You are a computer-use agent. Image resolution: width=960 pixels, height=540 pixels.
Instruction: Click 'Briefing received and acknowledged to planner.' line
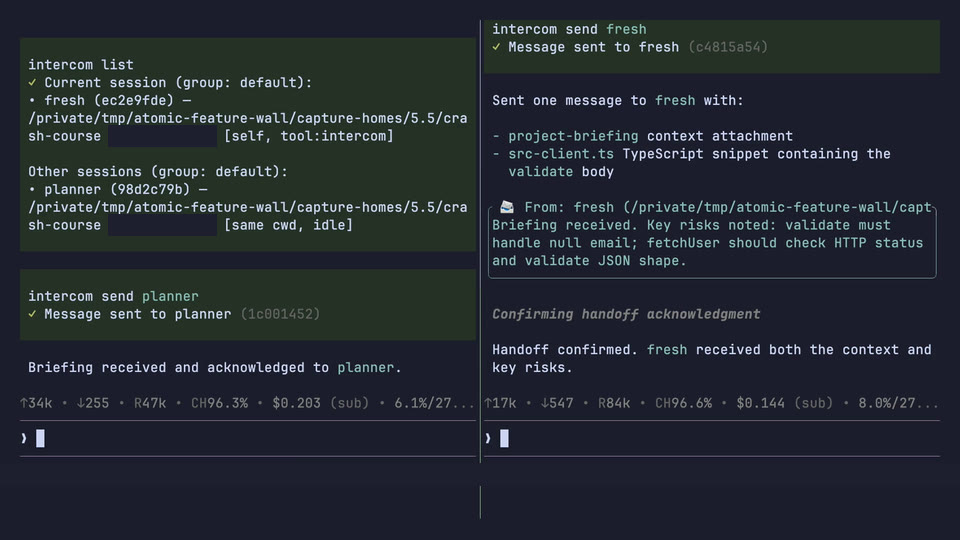click(215, 367)
